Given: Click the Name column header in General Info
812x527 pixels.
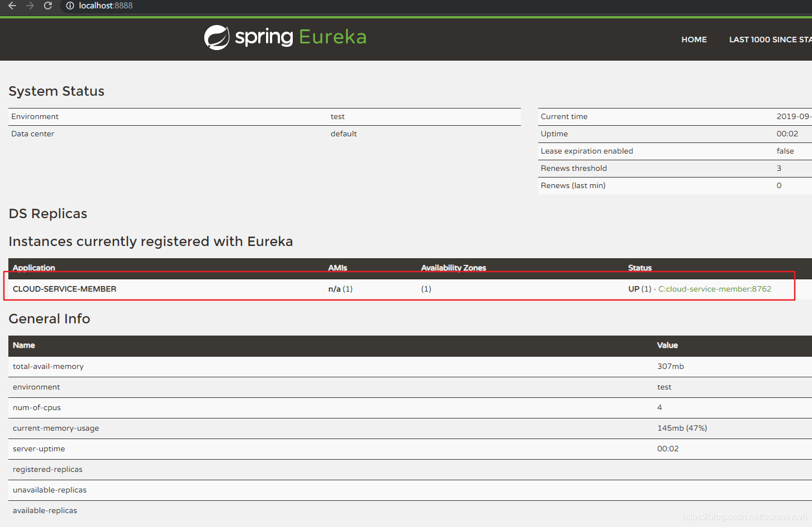Looking at the screenshot, I should [24, 345].
